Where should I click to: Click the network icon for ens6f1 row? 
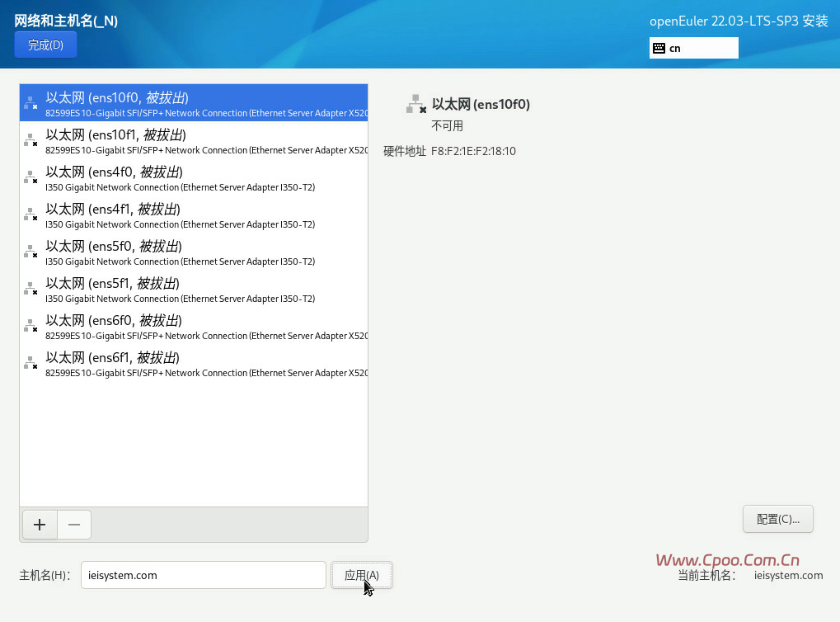point(31,362)
